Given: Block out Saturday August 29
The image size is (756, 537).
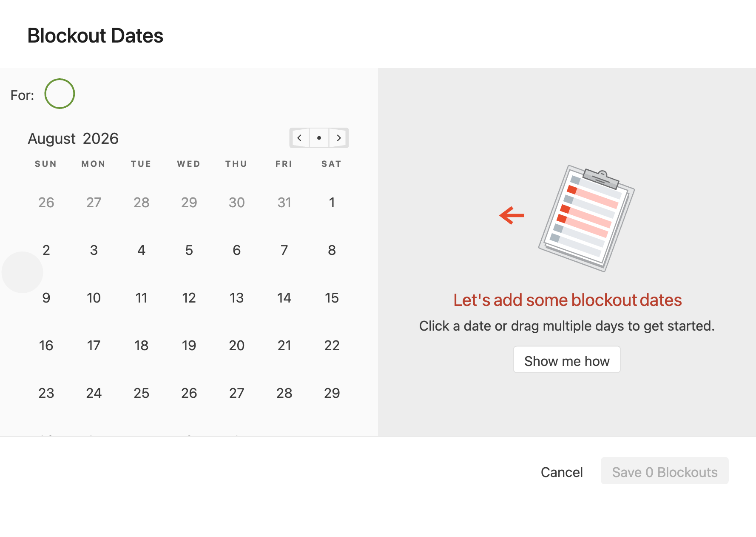Looking at the screenshot, I should point(332,393).
